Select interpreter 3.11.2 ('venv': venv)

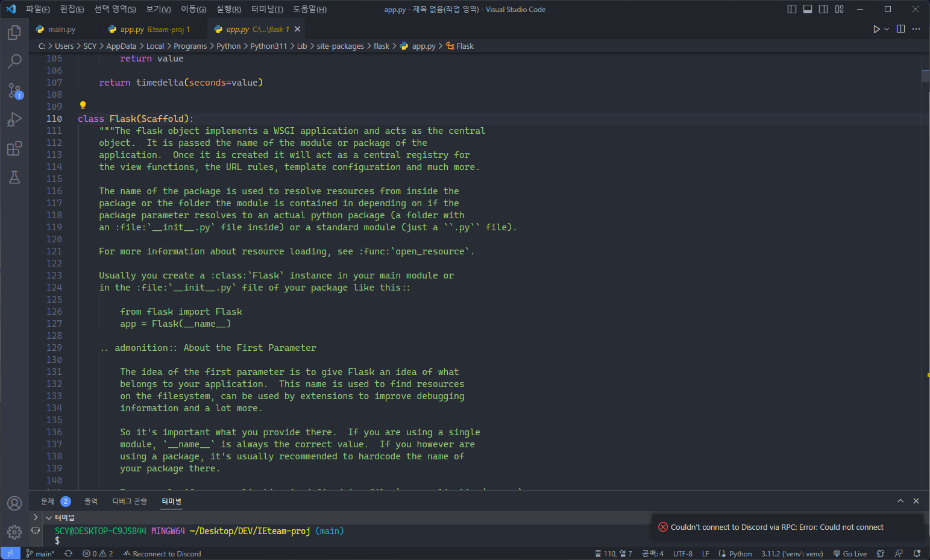click(792, 553)
